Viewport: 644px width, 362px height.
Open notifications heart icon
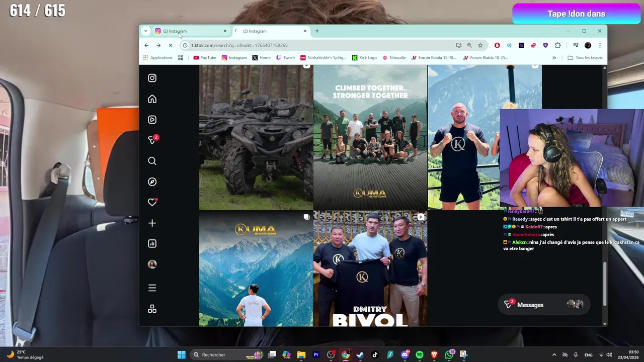pyautogui.click(x=152, y=202)
